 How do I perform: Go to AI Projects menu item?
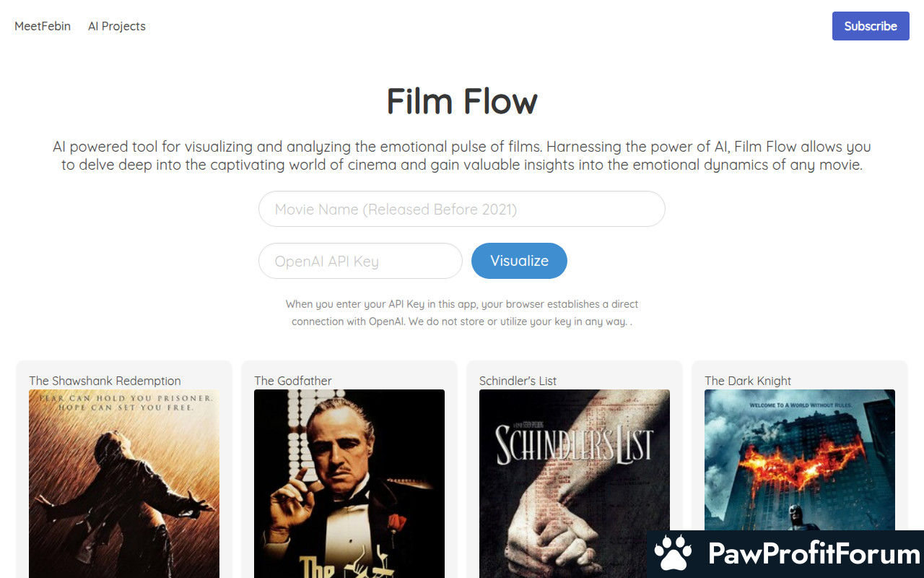[117, 26]
